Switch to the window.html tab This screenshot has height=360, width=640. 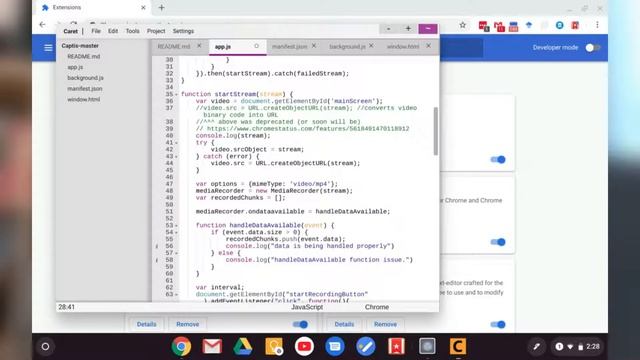(403, 47)
